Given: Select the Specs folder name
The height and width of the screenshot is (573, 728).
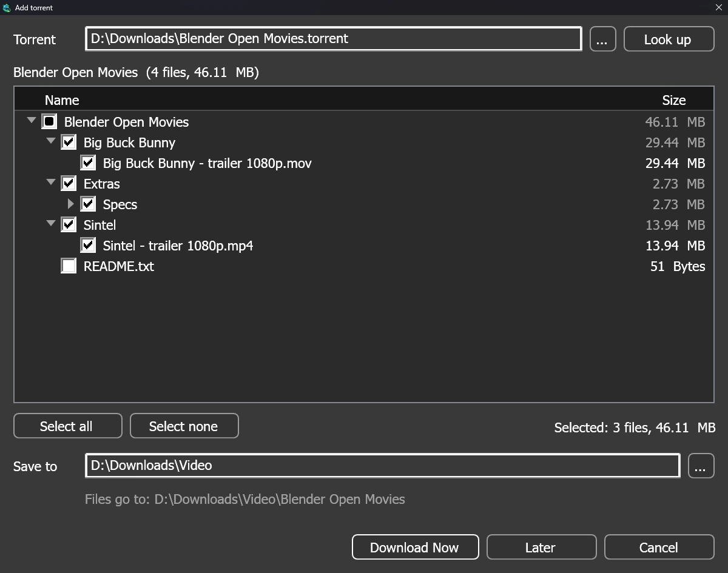Looking at the screenshot, I should point(120,204).
